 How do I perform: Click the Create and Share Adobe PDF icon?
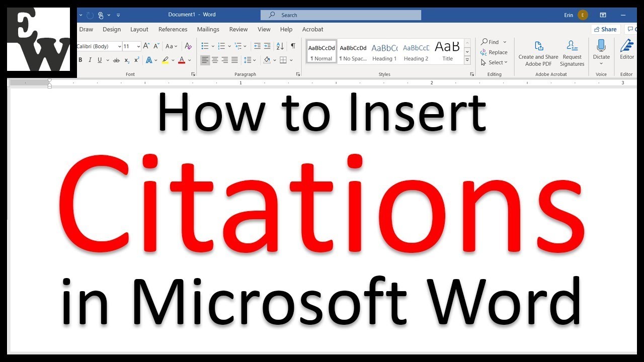(x=538, y=54)
